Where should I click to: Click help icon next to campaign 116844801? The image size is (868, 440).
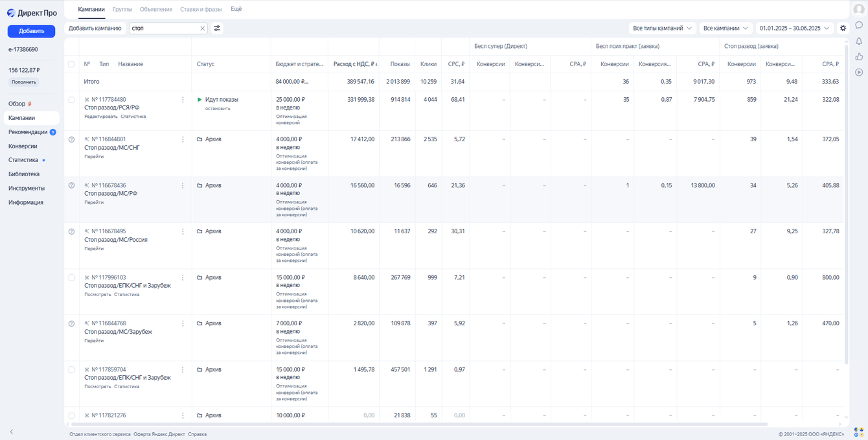(71, 139)
